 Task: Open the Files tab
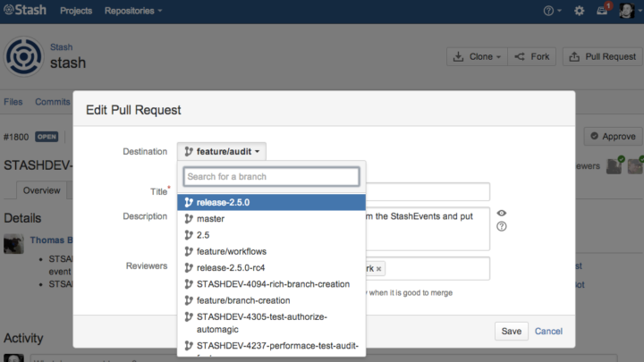(x=13, y=102)
